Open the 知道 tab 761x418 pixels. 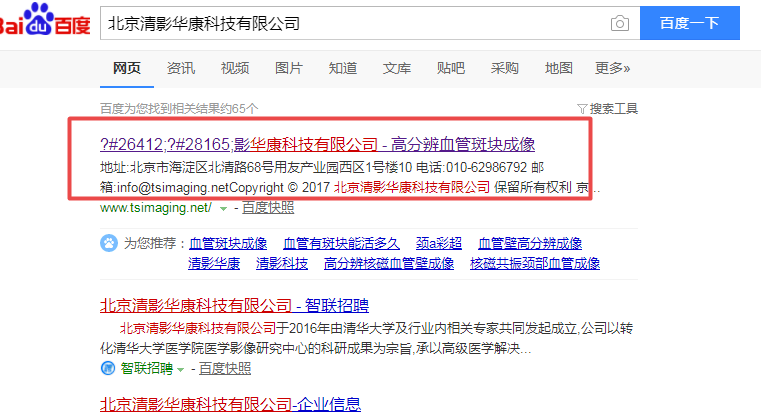(x=343, y=68)
